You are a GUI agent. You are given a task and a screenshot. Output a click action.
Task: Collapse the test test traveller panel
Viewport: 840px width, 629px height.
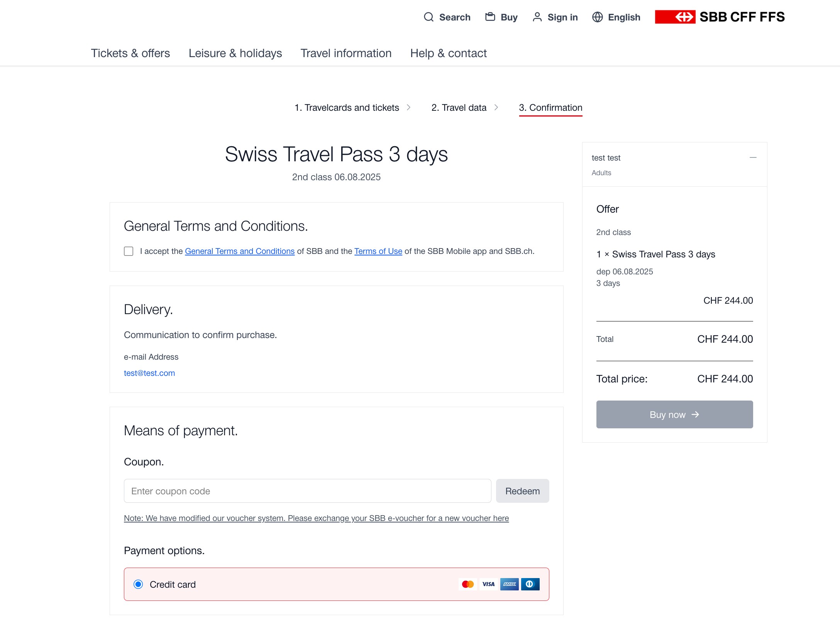point(753,157)
